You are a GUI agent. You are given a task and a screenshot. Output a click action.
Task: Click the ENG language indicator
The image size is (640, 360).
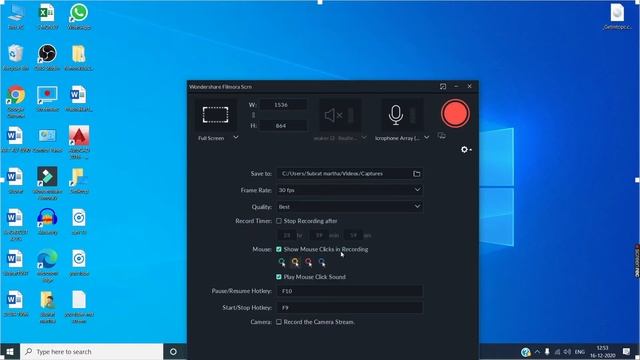(x=580, y=351)
